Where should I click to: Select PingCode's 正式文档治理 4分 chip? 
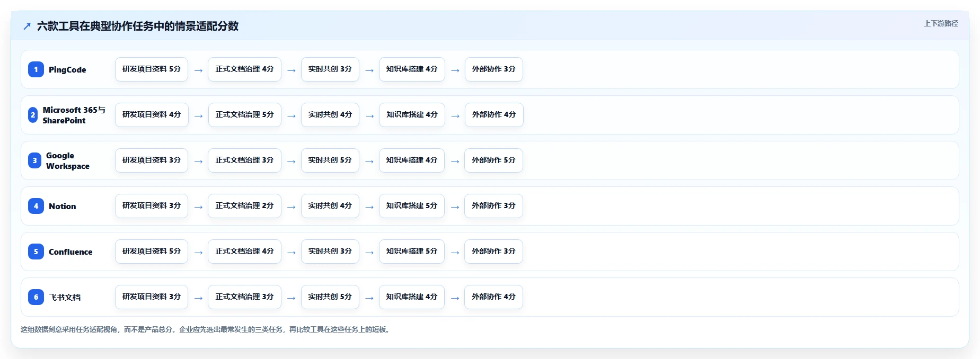(x=244, y=69)
